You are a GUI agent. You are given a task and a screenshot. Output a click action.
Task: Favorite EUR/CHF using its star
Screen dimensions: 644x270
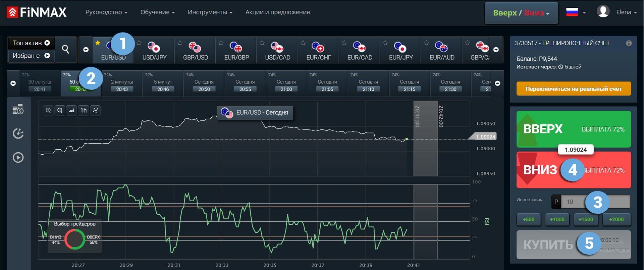pyautogui.click(x=303, y=43)
